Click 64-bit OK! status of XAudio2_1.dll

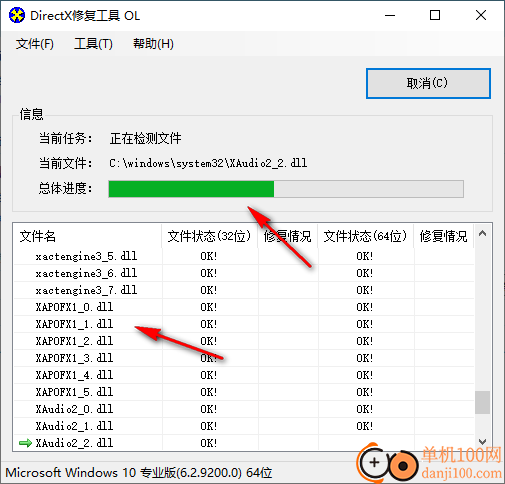(x=365, y=426)
